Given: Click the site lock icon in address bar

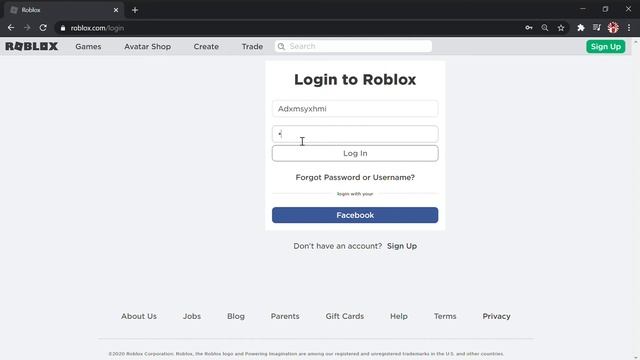Looking at the screenshot, I should point(63,28).
